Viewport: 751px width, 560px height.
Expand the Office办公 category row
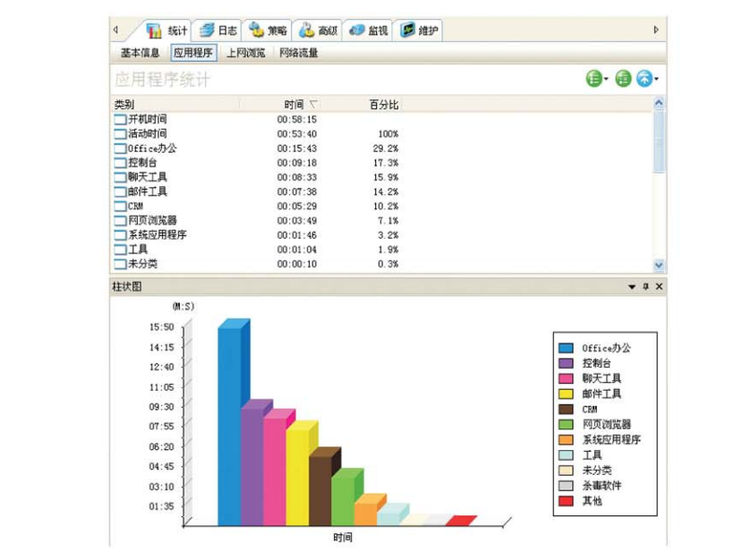120,148
